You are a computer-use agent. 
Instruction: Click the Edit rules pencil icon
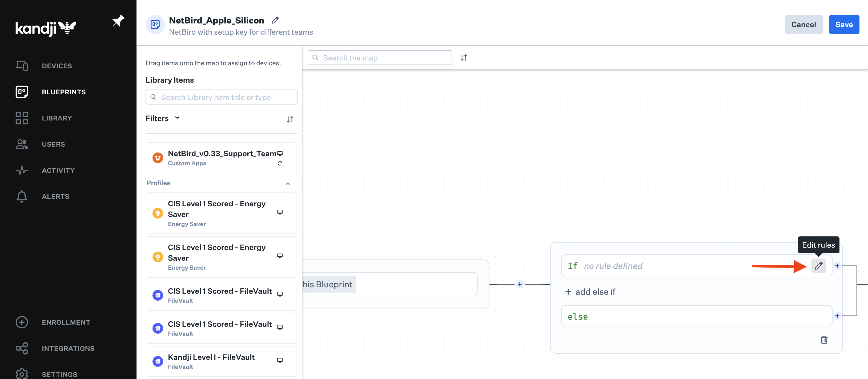point(818,266)
